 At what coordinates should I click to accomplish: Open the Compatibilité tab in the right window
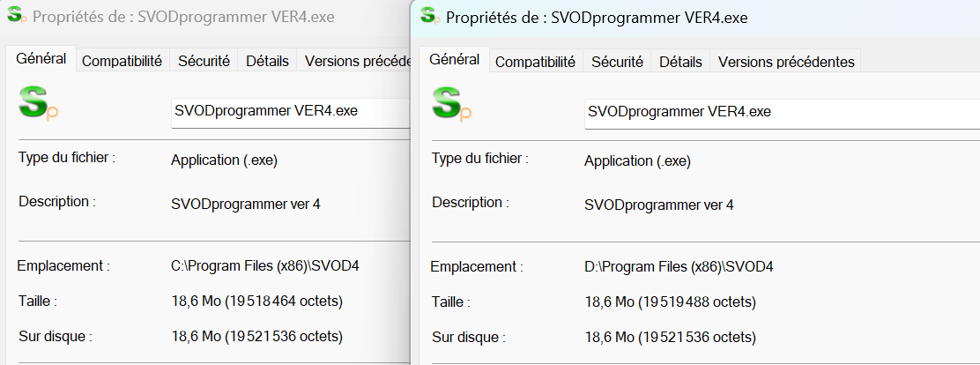click(535, 62)
